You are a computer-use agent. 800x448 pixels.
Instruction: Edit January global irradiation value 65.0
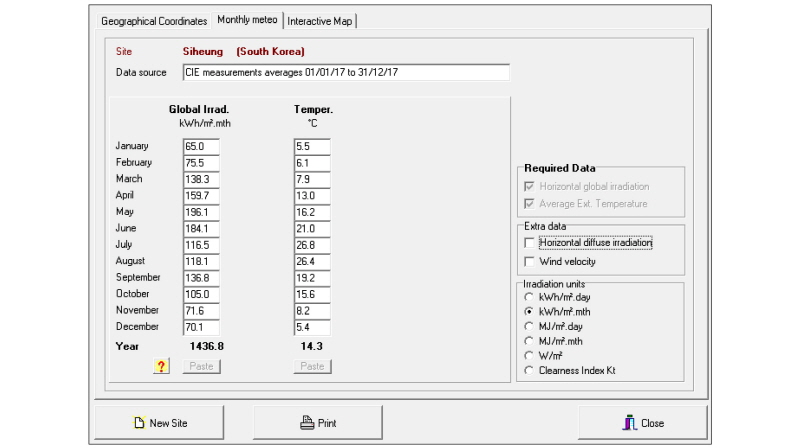click(x=201, y=146)
